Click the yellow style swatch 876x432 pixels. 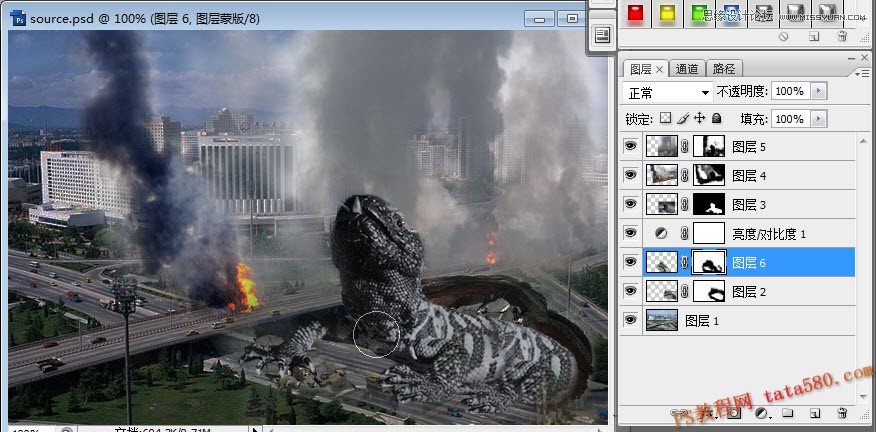pyautogui.click(x=666, y=13)
